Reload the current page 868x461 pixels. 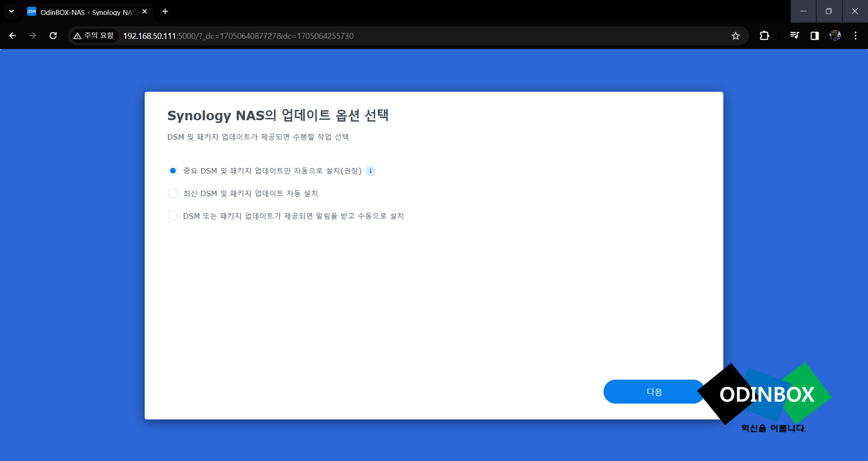click(53, 36)
